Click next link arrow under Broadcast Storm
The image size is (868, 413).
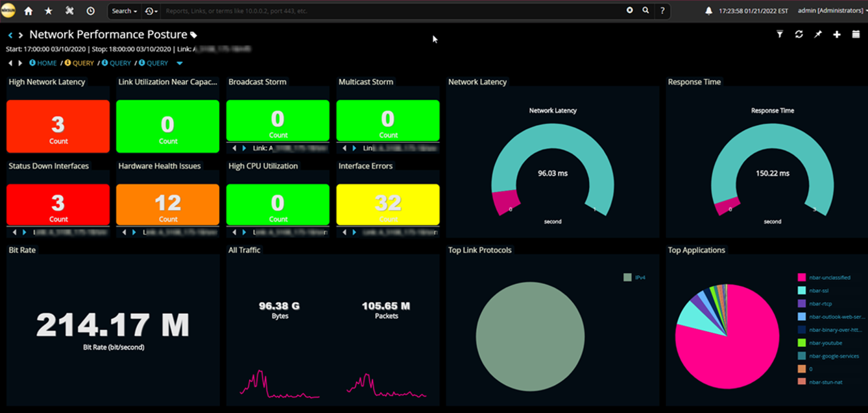[245, 148]
